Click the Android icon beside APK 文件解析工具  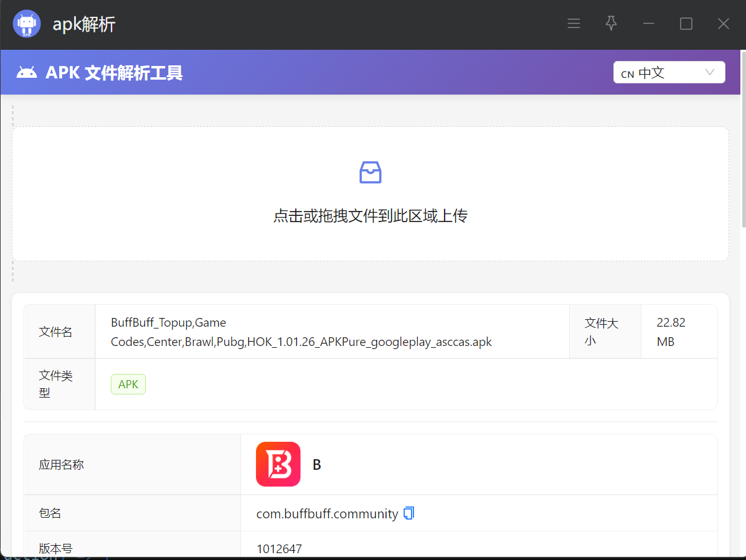coord(26,73)
